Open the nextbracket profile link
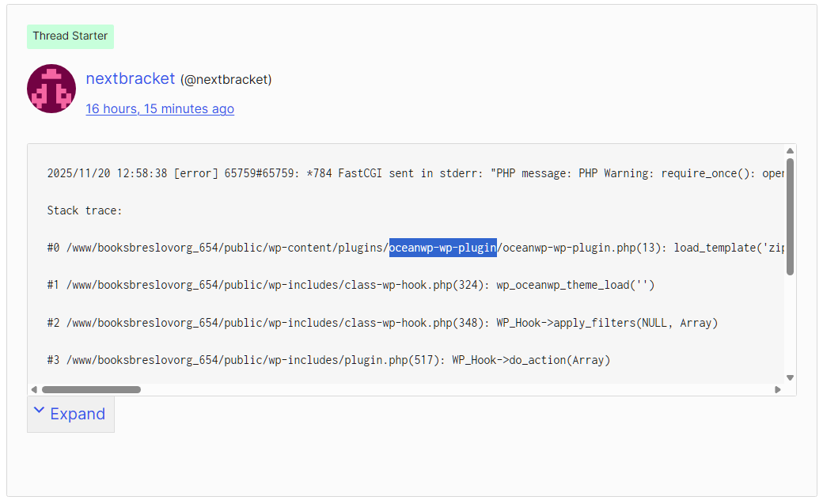Image resolution: width=823 pixels, height=504 pixels. (130, 79)
